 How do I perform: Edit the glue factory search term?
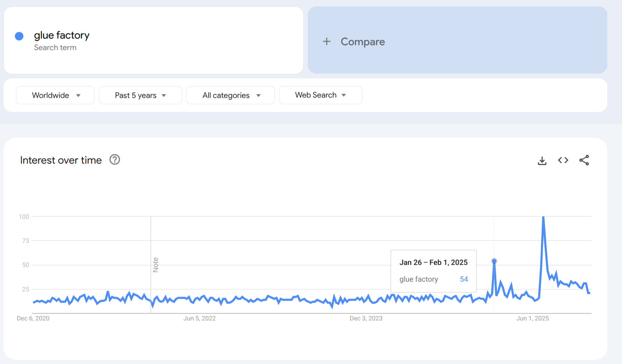(x=62, y=36)
